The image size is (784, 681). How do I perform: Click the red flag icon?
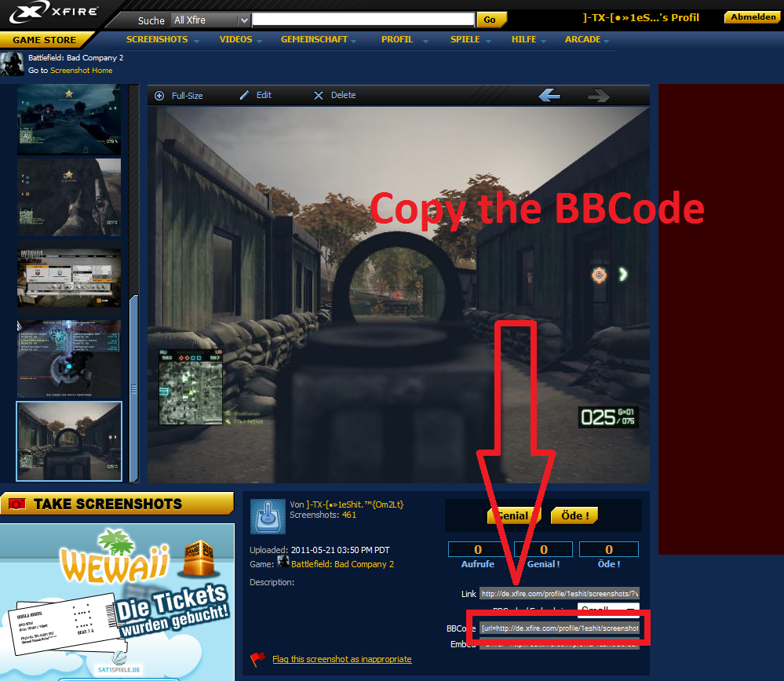pos(257,660)
